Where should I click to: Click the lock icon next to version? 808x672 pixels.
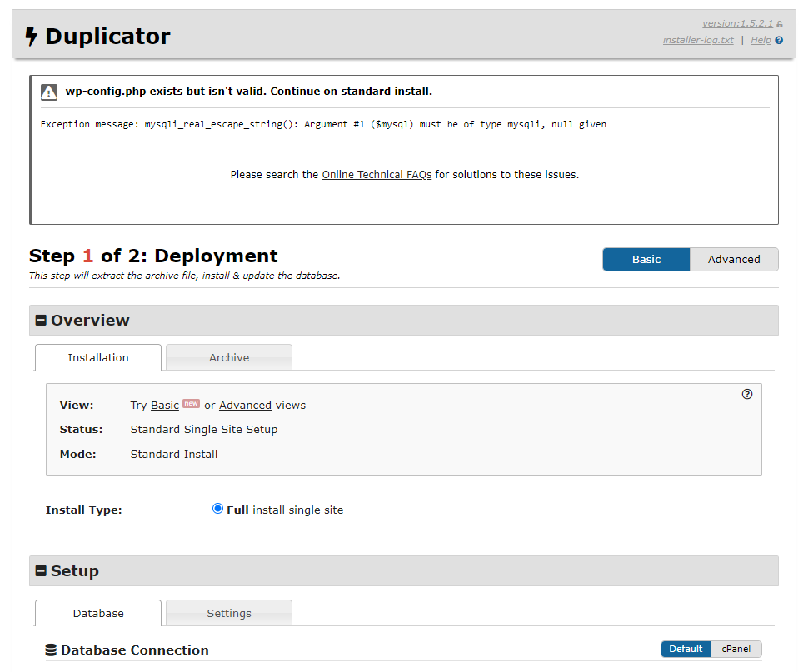pyautogui.click(x=780, y=24)
